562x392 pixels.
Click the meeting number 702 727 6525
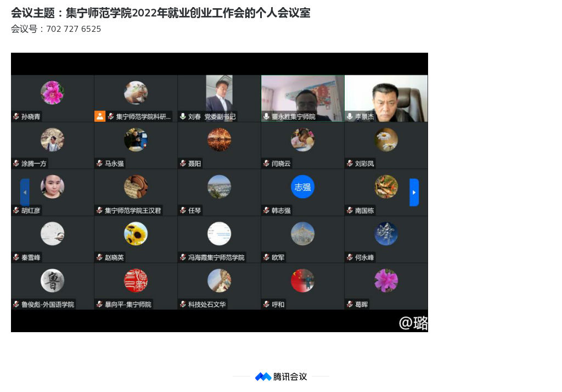[74, 29]
